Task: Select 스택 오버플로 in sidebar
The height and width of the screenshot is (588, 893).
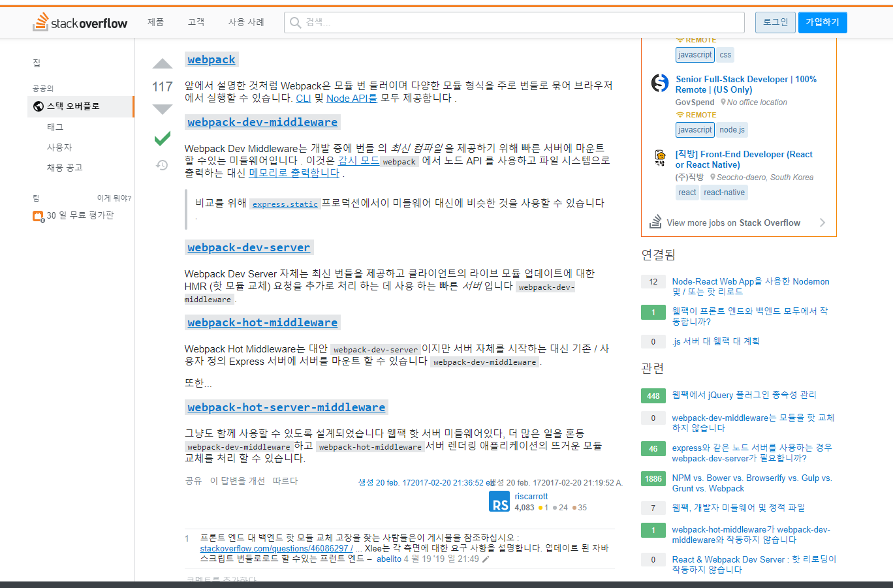Action: point(81,106)
